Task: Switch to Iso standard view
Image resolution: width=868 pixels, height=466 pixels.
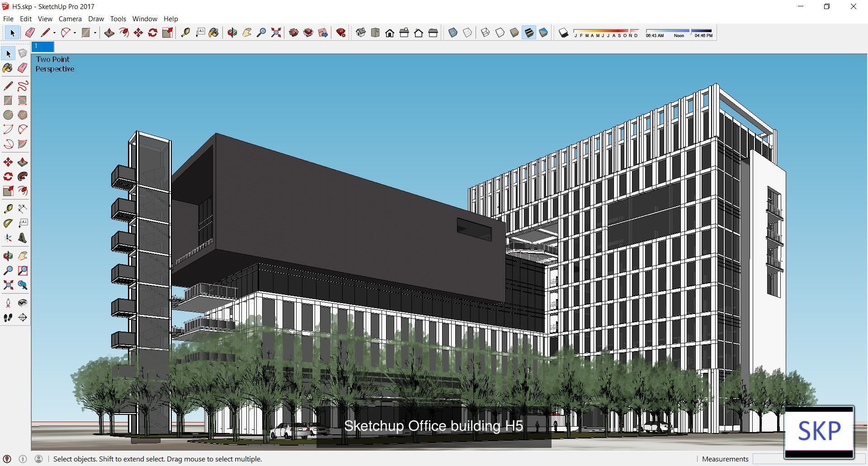Action: (361, 33)
